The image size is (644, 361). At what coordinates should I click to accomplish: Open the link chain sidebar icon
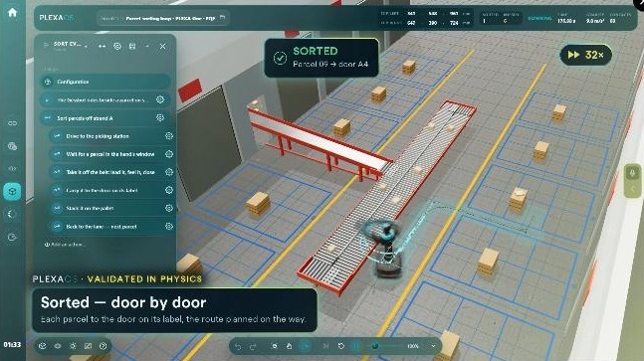click(12, 123)
